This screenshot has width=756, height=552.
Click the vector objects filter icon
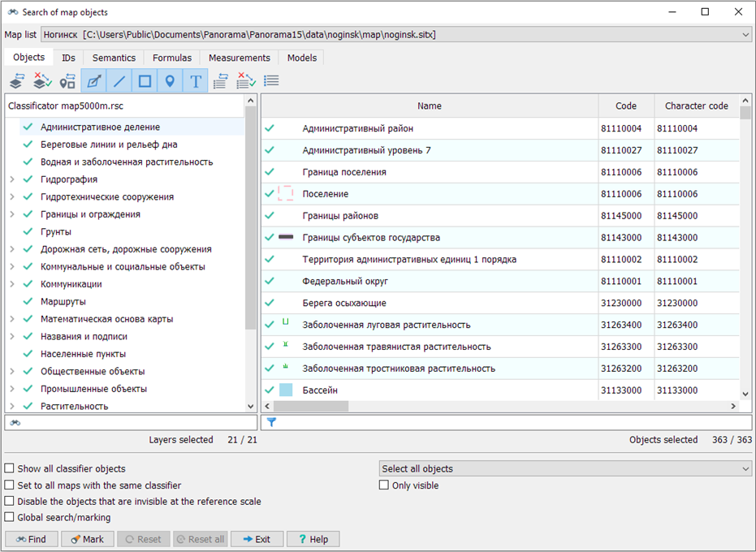(x=94, y=81)
